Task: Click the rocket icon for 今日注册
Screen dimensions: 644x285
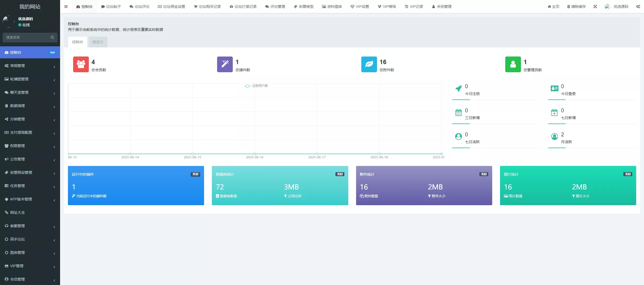Action: click(459, 88)
